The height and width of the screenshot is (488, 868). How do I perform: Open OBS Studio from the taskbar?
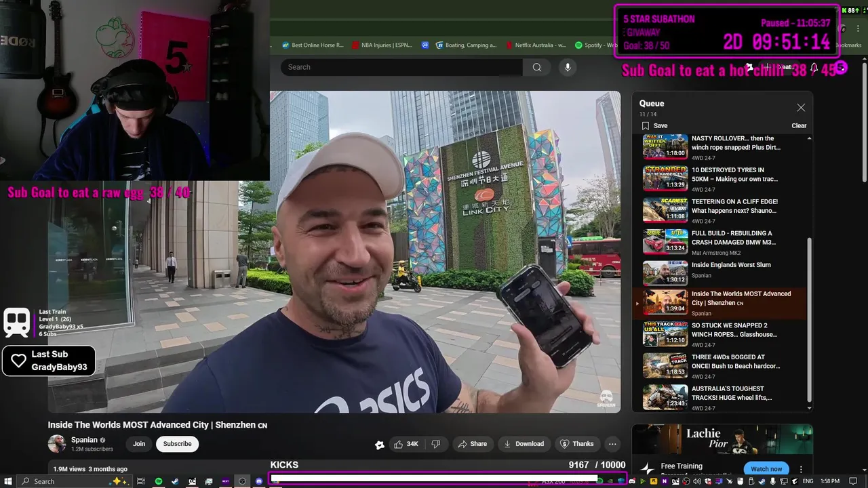[242, 481]
